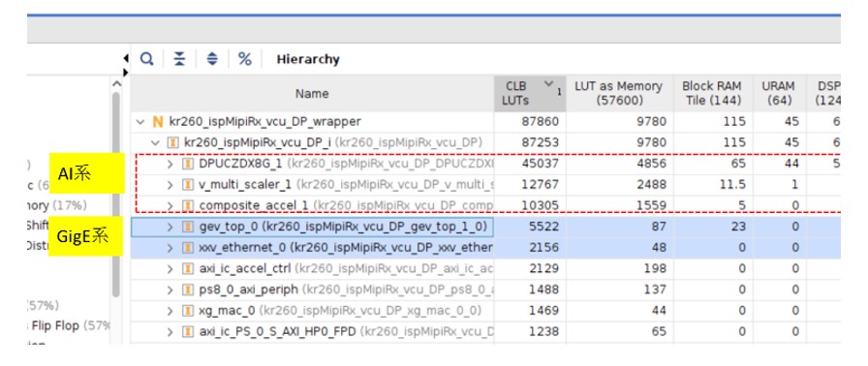868x366 pixels.
Task: Click the CLB LUTs value 2156
Action: coord(543,248)
